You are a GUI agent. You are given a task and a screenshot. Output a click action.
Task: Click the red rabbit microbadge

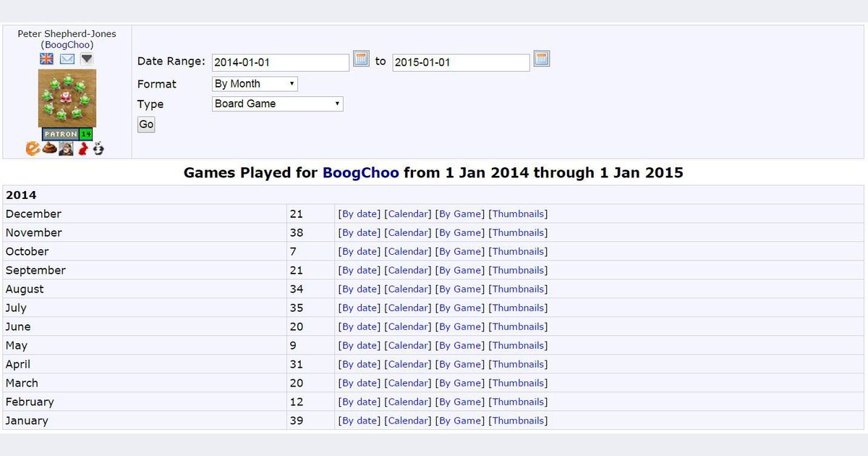tap(82, 148)
